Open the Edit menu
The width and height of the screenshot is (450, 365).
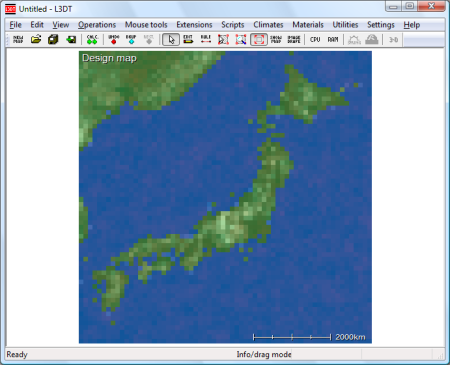click(37, 25)
